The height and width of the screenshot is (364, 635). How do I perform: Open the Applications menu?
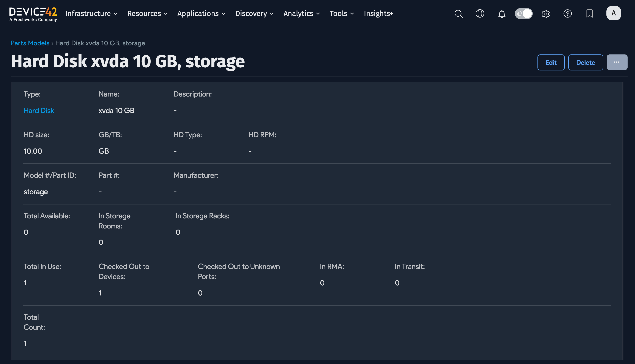201,14
